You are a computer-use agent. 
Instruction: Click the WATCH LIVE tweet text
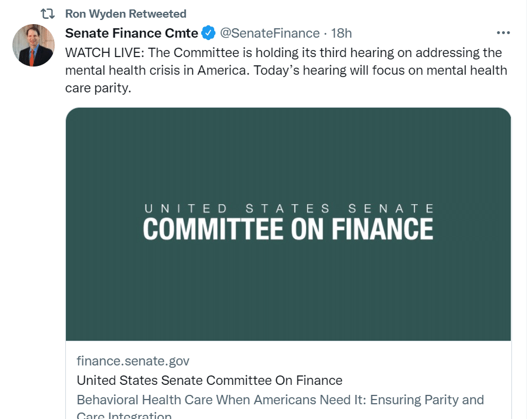coord(283,52)
